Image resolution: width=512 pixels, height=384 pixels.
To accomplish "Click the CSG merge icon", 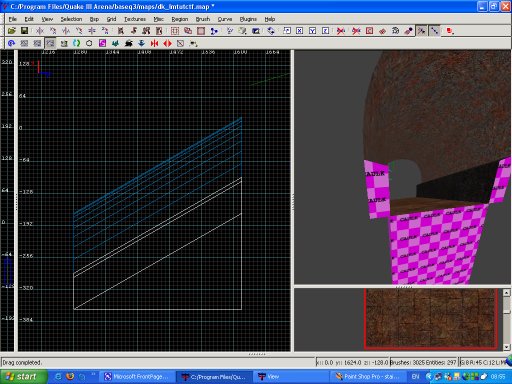I will pyautogui.click(x=188, y=31).
